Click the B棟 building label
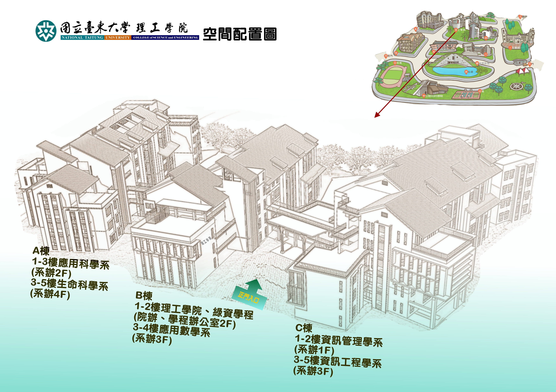The height and width of the screenshot is (392, 556). point(144,296)
